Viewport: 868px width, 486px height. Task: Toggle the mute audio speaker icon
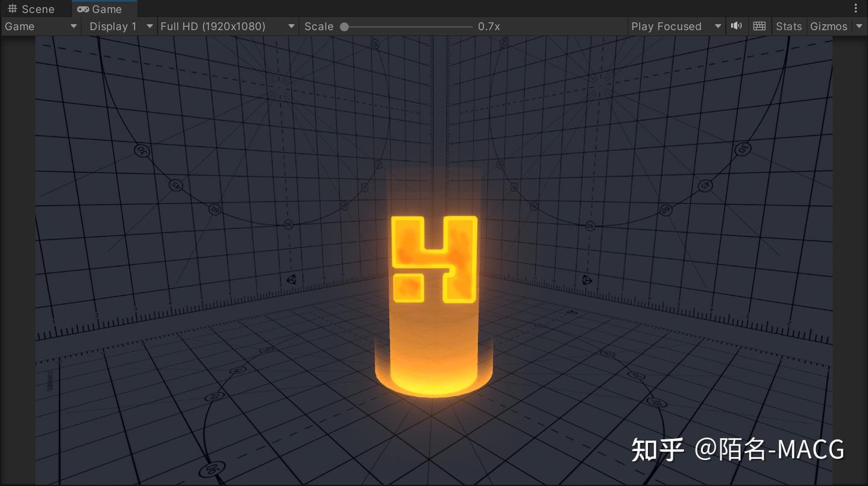point(737,27)
